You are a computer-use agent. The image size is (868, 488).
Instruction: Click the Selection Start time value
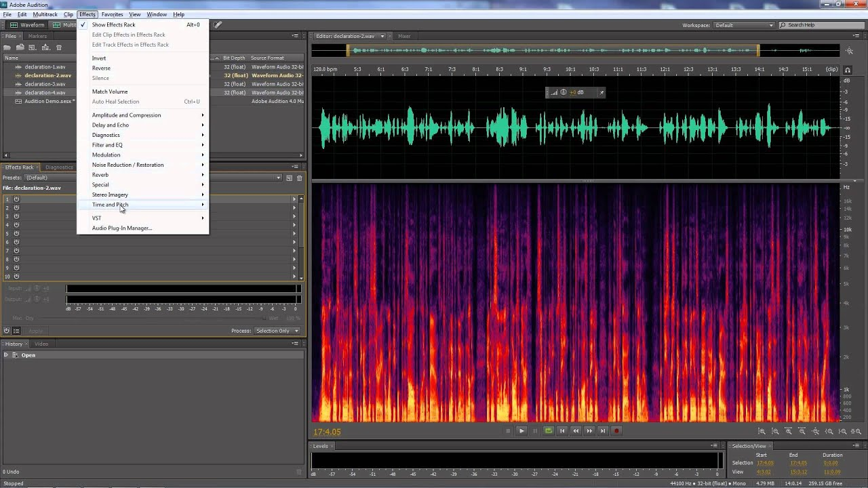(x=765, y=463)
